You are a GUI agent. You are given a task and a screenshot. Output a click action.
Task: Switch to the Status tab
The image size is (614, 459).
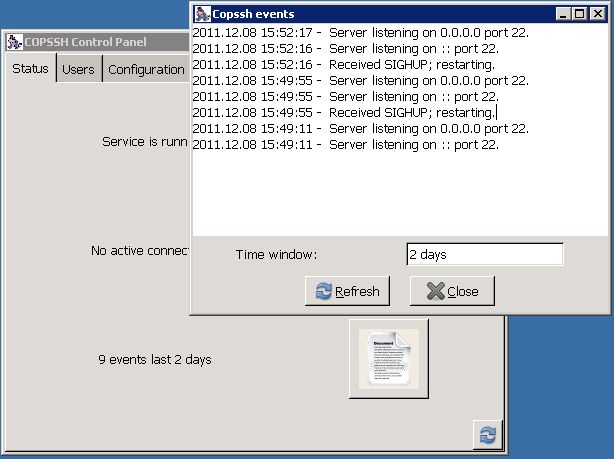(x=30, y=69)
